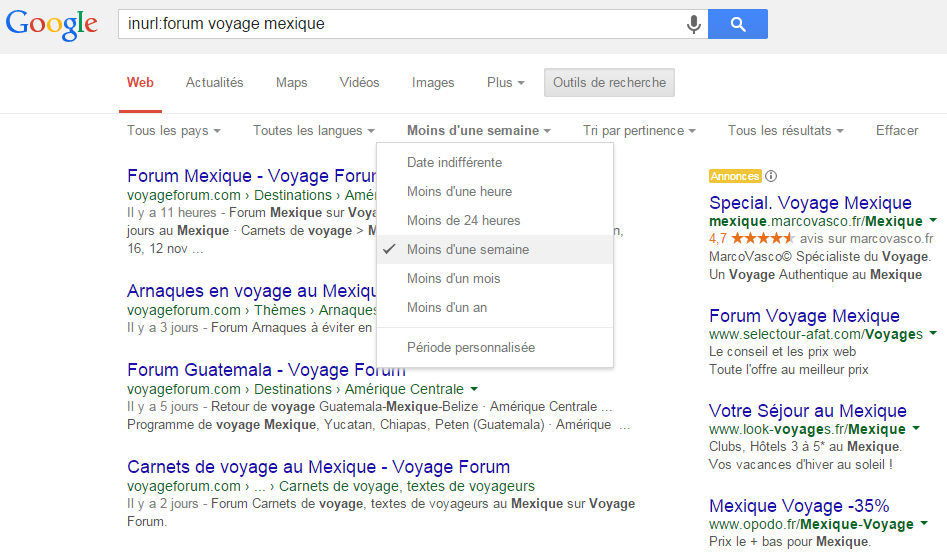Click 'Il y a 2 jours' snippet text
This screenshot has height=552, width=947.
click(x=162, y=504)
